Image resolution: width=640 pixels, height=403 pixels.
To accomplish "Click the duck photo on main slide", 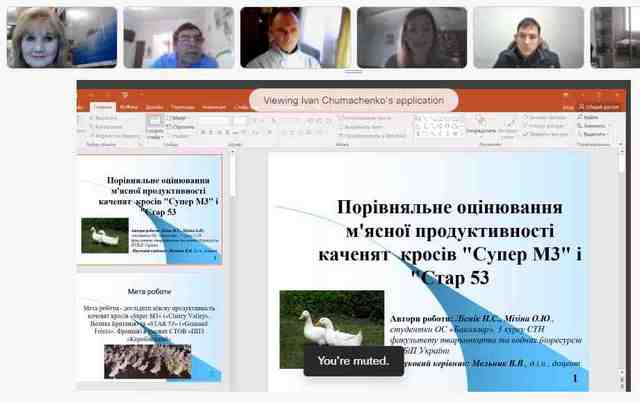I will click(332, 329).
